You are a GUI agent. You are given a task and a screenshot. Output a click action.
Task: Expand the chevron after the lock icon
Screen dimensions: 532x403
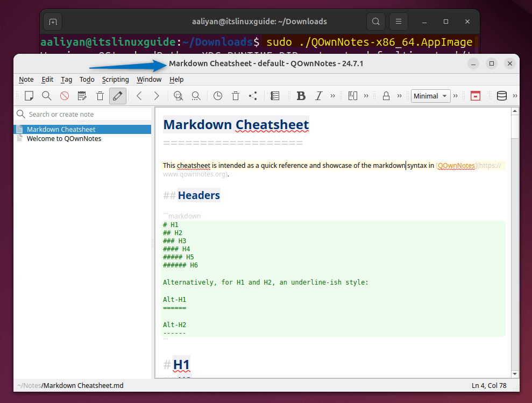pos(400,96)
